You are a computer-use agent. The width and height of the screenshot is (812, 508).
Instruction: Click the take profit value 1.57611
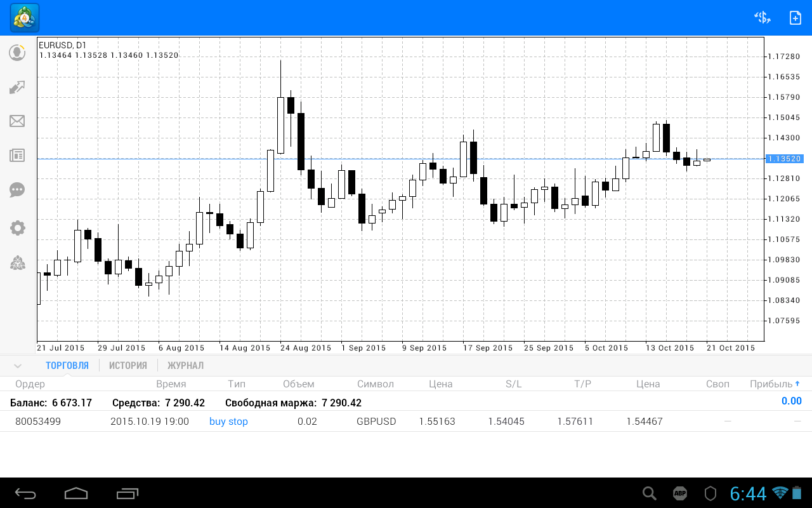[x=575, y=422]
